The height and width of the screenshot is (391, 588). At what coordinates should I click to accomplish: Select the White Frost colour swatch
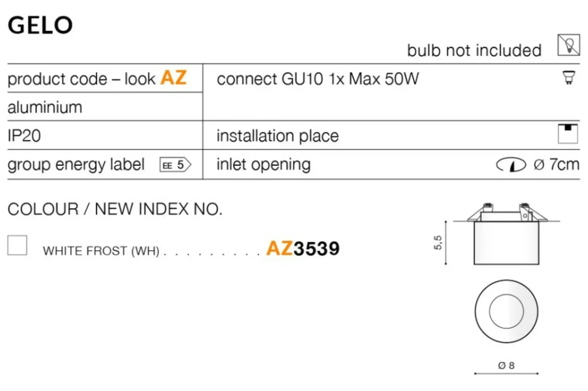click(x=17, y=245)
